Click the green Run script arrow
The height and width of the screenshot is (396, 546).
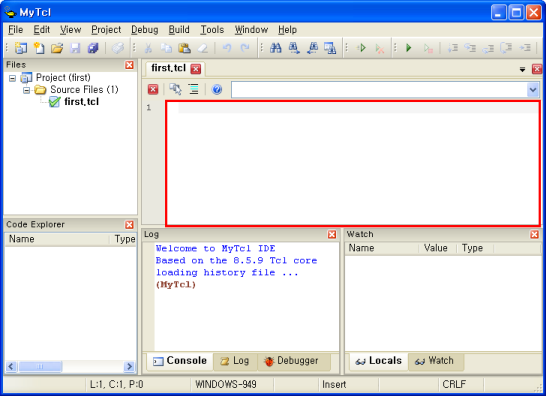pos(409,48)
